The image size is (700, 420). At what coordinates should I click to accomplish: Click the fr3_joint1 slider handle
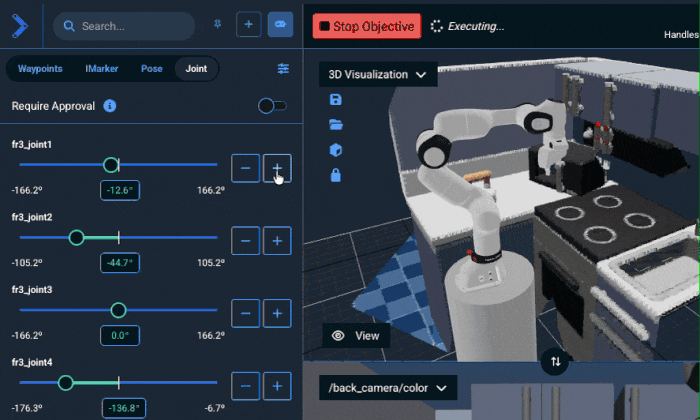(111, 165)
